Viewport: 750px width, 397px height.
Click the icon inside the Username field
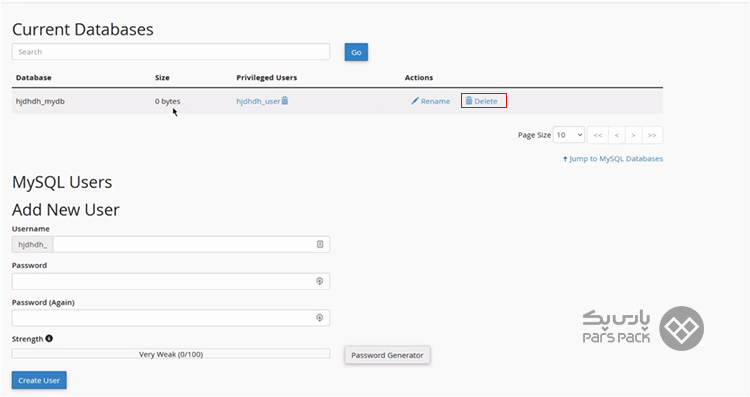(320, 244)
